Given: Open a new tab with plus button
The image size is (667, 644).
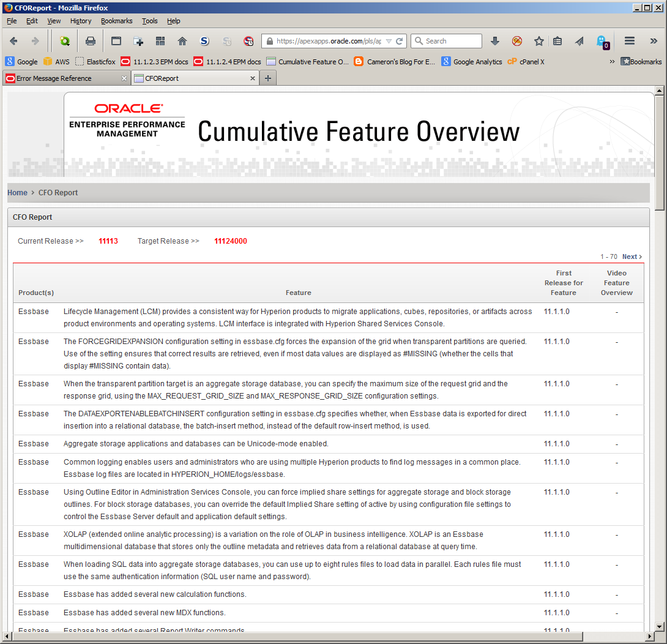Looking at the screenshot, I should [x=268, y=78].
